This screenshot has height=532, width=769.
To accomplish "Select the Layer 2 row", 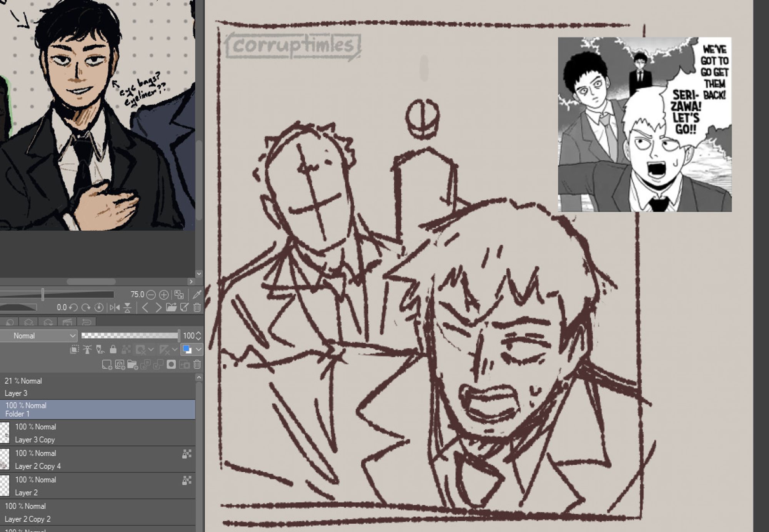I will coord(98,486).
